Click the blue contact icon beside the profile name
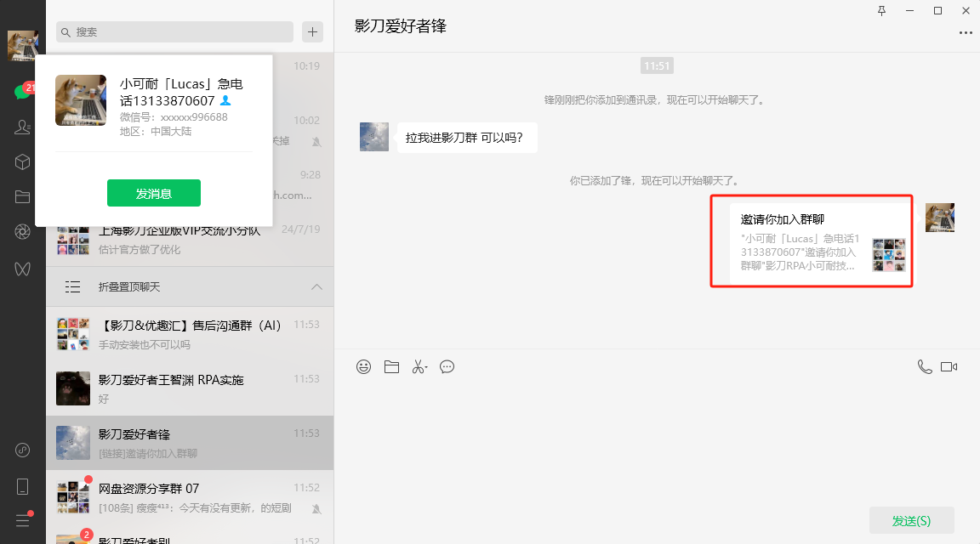This screenshot has height=544, width=980. pos(225,100)
